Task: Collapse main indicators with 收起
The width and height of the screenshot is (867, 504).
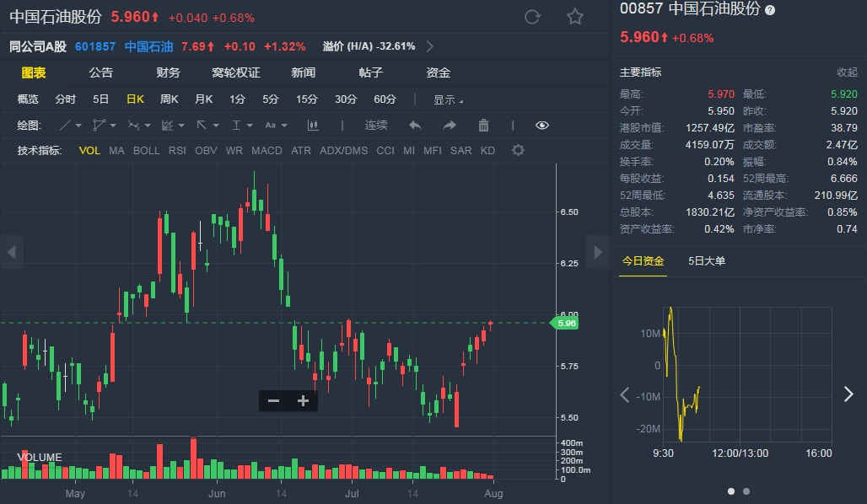Action: (x=847, y=72)
